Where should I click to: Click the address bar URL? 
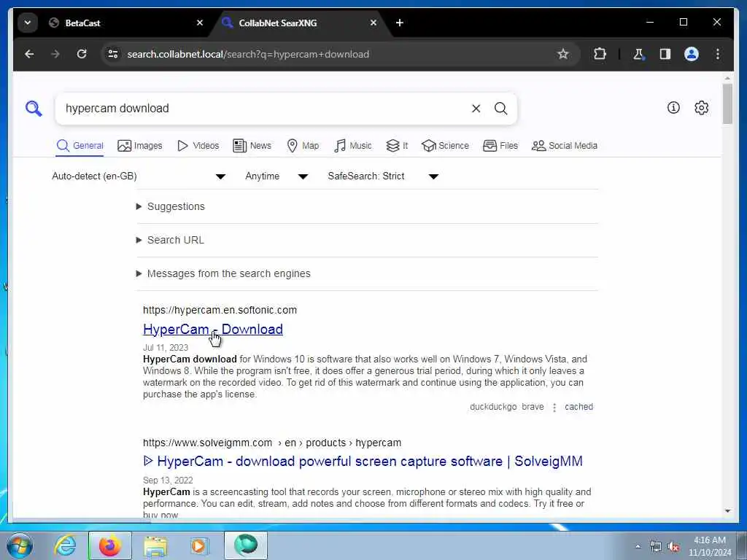[248, 54]
